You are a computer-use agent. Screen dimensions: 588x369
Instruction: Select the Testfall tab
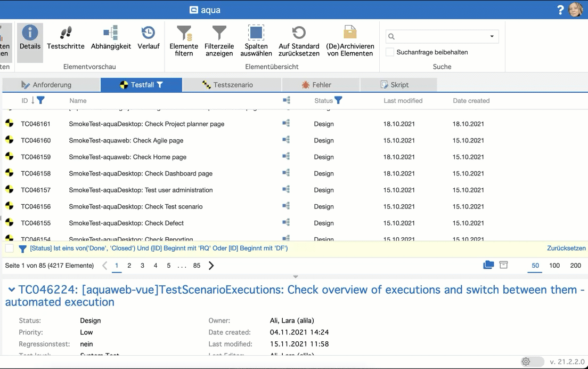coord(141,85)
